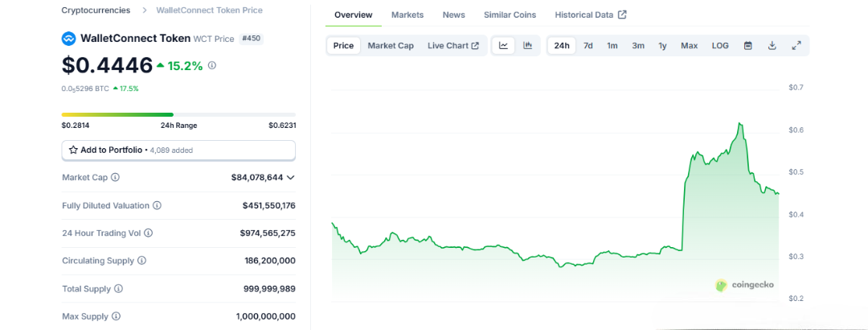Select the 1m time range
The image size is (868, 330).
612,46
